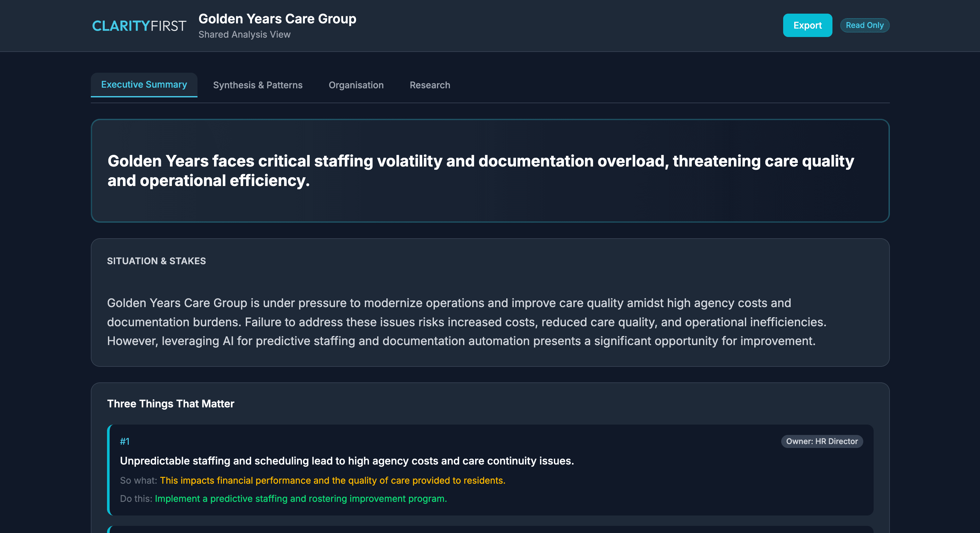Click the Export button
The height and width of the screenshot is (533, 980).
(807, 25)
